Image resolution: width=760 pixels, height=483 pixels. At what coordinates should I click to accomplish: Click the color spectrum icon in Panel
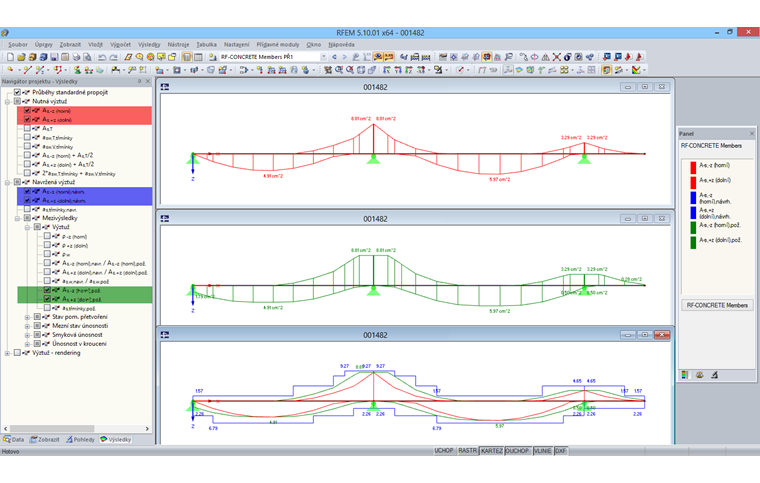pos(684,375)
